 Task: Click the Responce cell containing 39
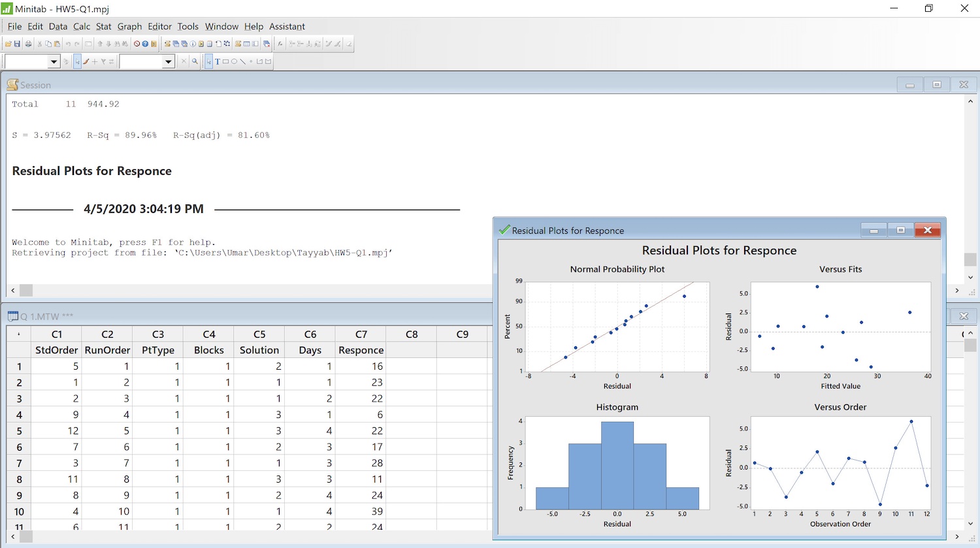(x=361, y=511)
